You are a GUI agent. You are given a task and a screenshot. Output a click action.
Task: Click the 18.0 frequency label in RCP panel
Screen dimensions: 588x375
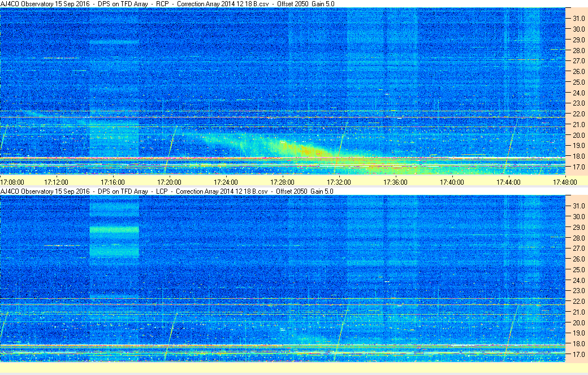click(578, 156)
